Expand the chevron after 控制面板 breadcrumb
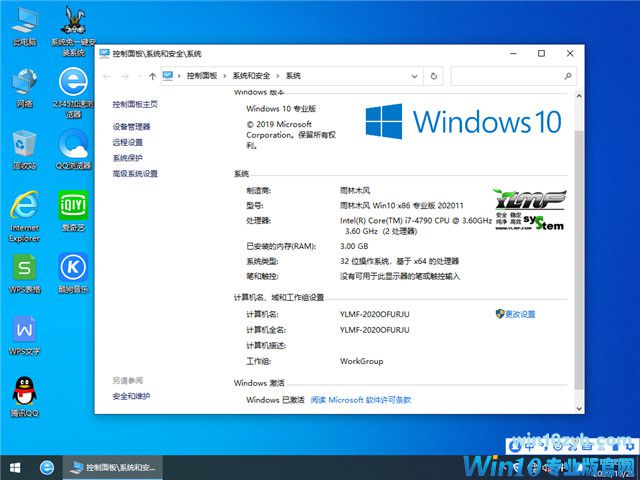The height and width of the screenshot is (480, 640). click(224, 76)
